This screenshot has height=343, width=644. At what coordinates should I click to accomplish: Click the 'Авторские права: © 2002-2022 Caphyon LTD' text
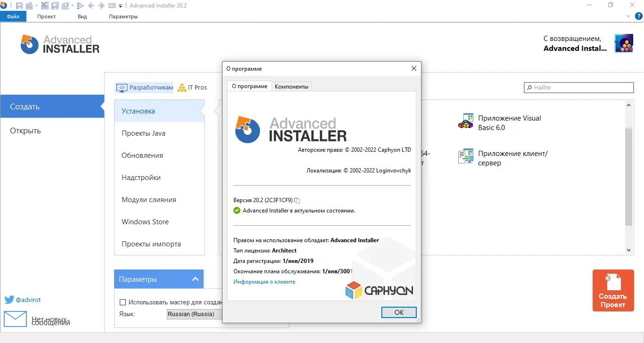coord(355,150)
